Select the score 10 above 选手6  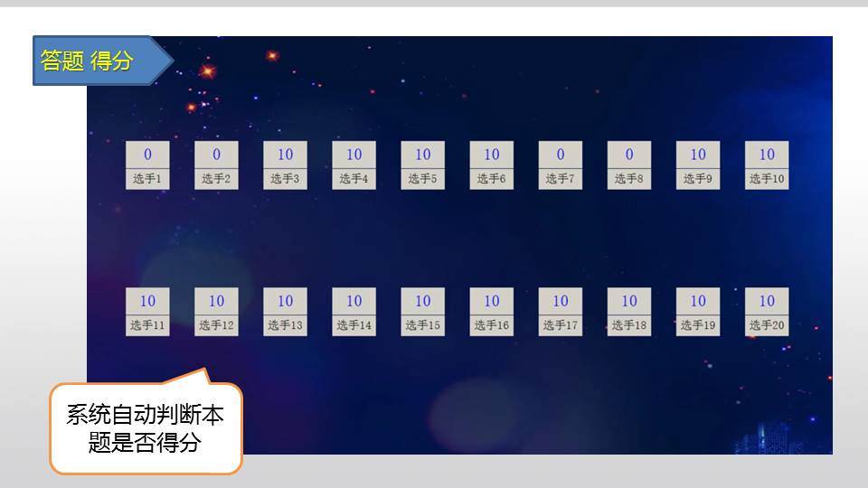tap(492, 155)
